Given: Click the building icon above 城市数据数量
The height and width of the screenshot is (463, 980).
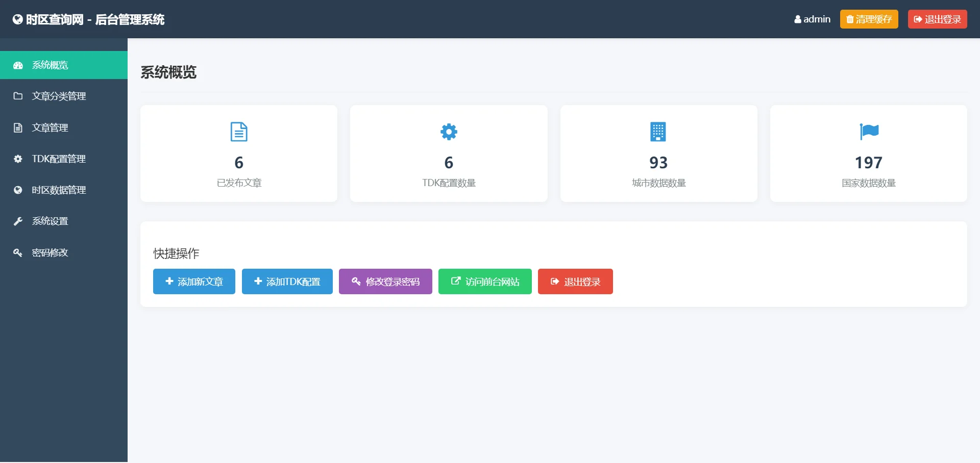Looking at the screenshot, I should click(658, 132).
